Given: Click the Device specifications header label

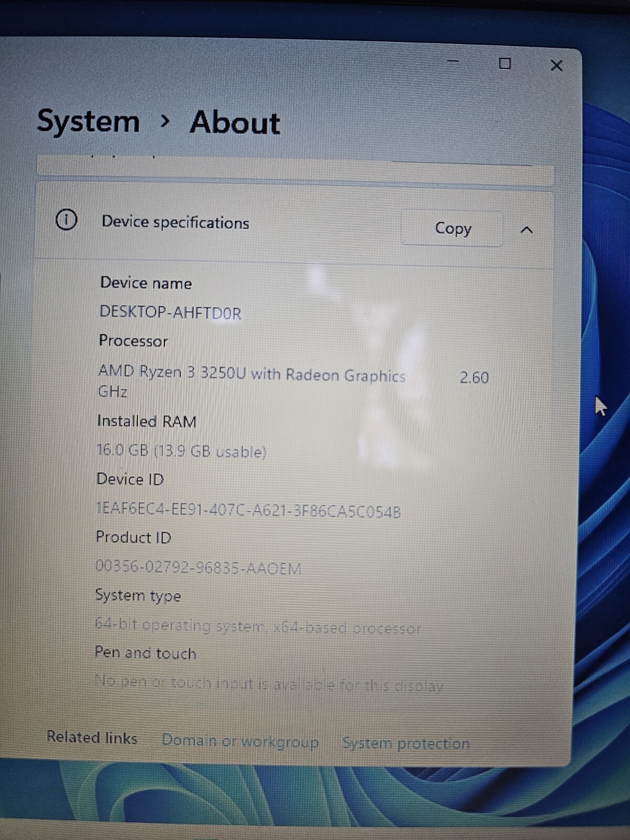Looking at the screenshot, I should 175,222.
